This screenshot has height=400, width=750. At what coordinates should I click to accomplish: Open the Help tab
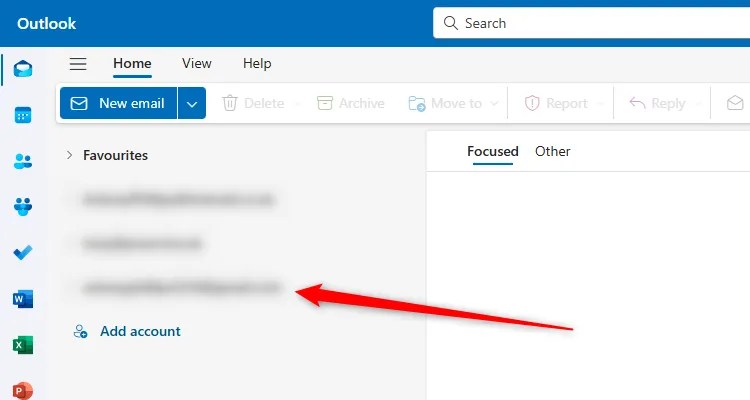pyautogui.click(x=257, y=63)
